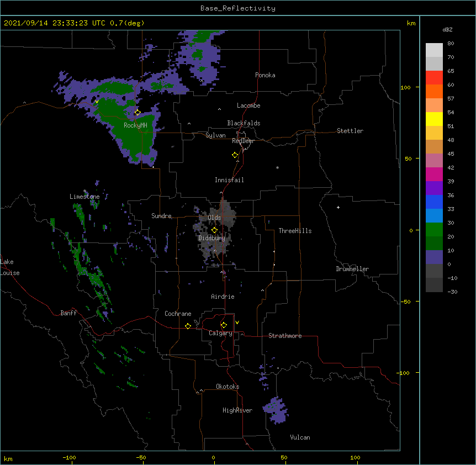476x465 pixels.
Task: Click the Lacombe city label
Action: 248,105
